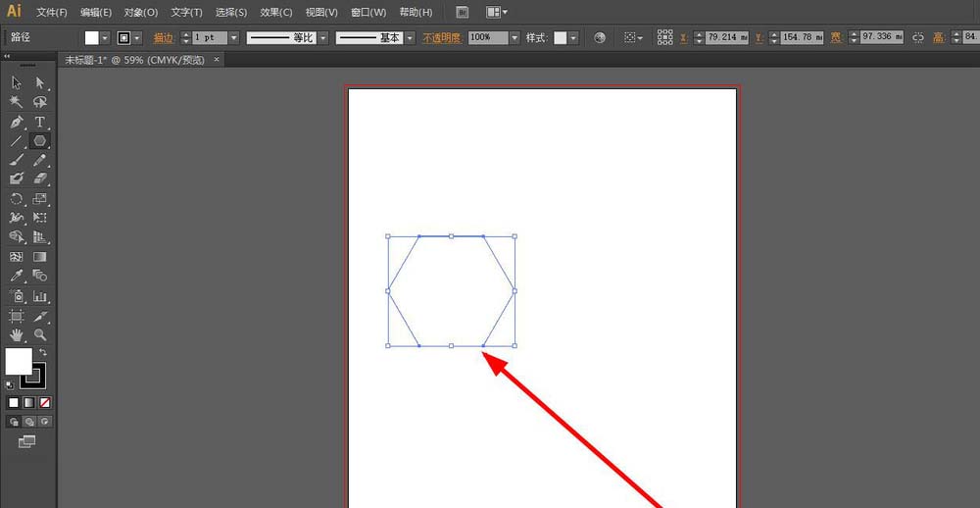
Task: Select the Free Transform tool
Action: tap(40, 218)
